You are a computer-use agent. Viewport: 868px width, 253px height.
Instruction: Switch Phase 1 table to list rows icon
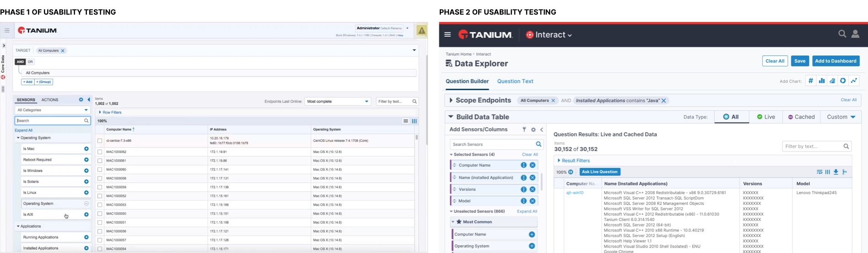pyautogui.click(x=405, y=121)
